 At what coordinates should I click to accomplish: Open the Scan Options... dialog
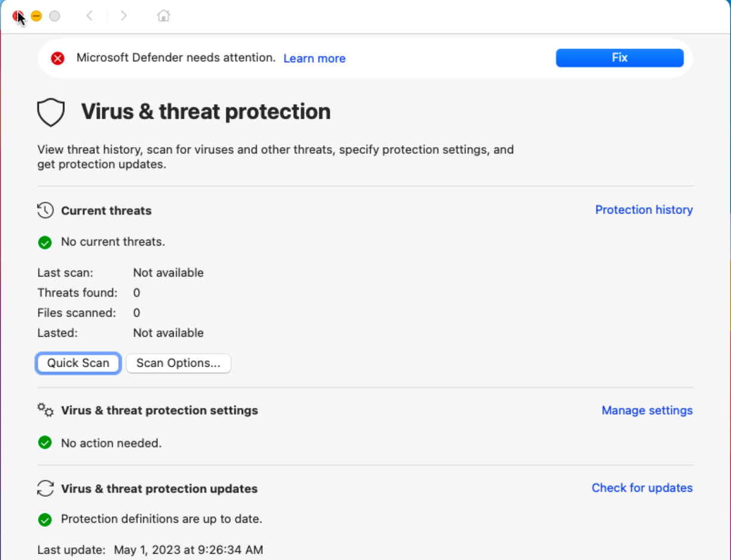[x=179, y=363]
